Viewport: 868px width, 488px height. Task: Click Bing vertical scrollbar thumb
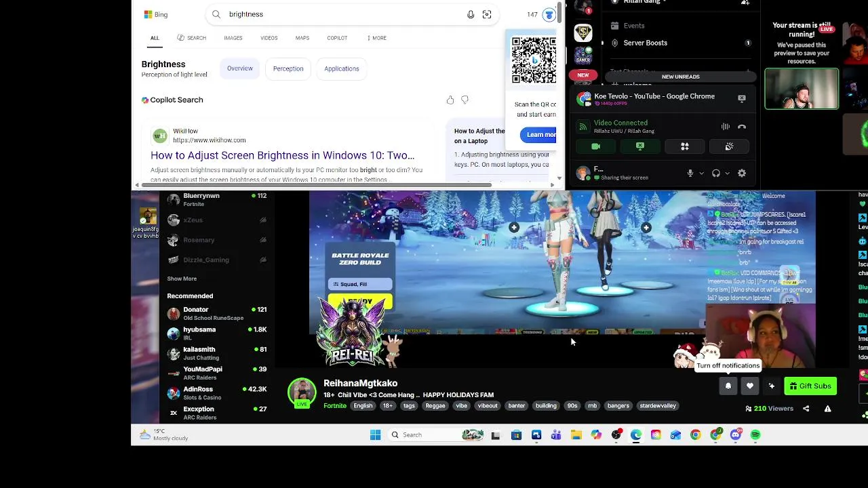click(x=560, y=12)
